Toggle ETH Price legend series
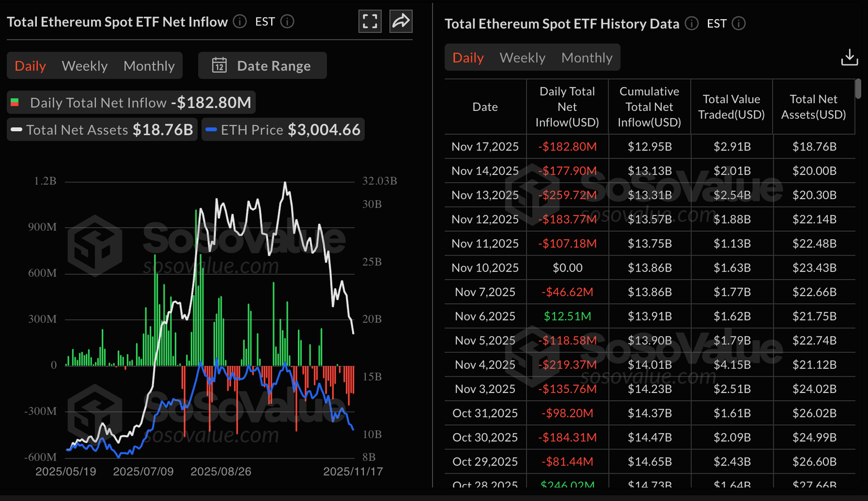Screen dimensions: 868x501 click(x=283, y=129)
